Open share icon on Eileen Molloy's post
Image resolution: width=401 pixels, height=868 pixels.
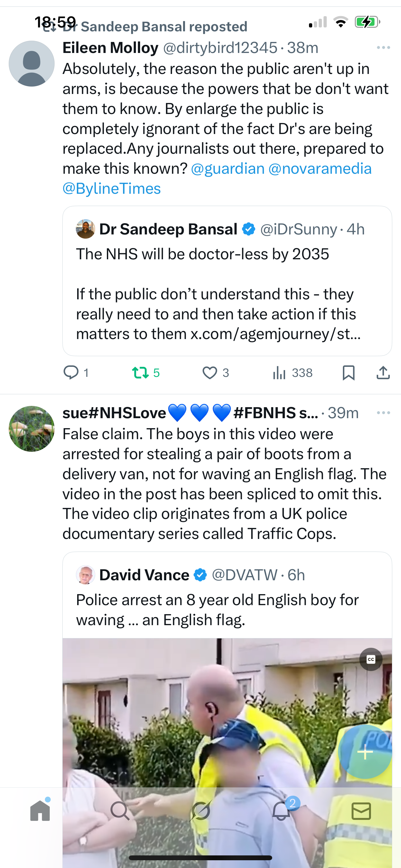[383, 373]
